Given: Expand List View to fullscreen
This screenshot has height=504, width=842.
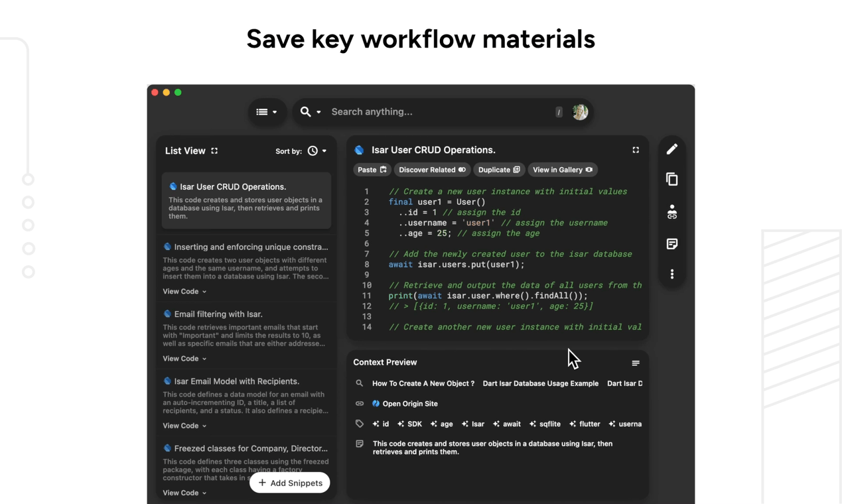Looking at the screenshot, I should click(214, 151).
